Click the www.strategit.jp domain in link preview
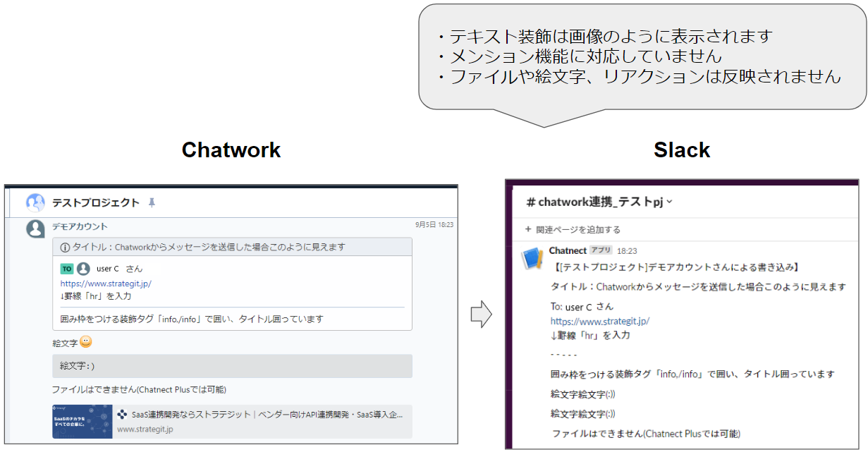 (145, 429)
